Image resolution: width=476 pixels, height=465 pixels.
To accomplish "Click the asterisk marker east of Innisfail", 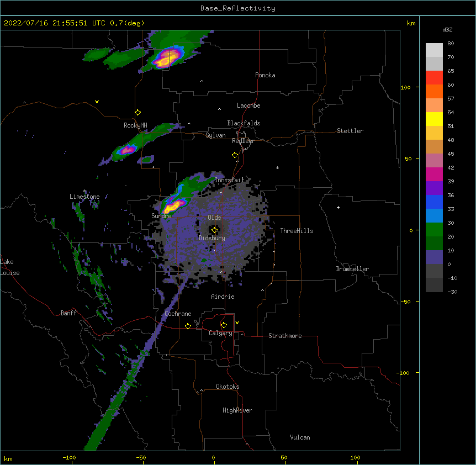I will [x=277, y=167].
